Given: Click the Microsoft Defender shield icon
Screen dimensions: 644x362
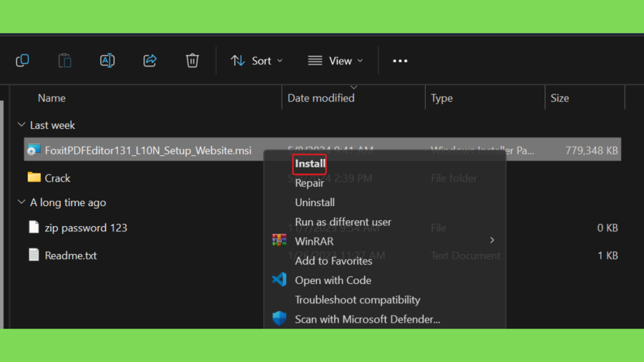Looking at the screenshot, I should pyautogui.click(x=279, y=318).
